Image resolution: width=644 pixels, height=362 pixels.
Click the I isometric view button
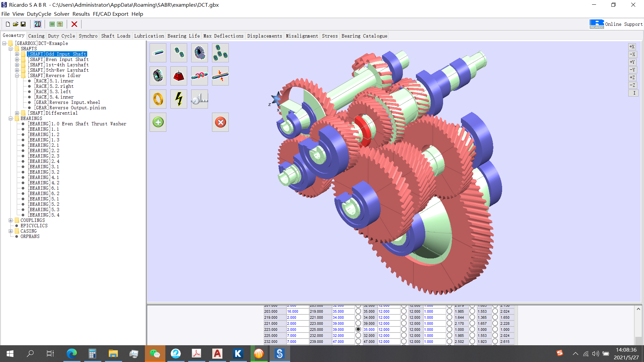coord(633,93)
